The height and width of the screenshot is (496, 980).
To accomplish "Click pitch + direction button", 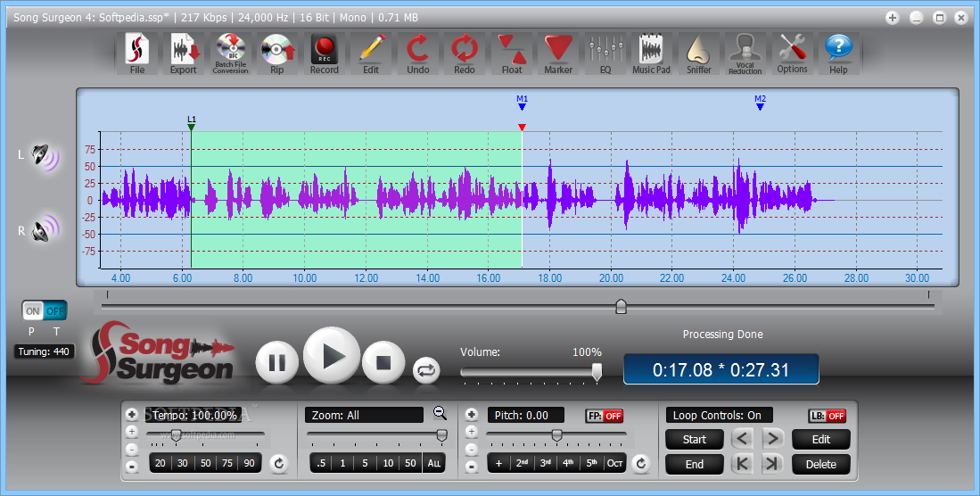I will 498,464.
